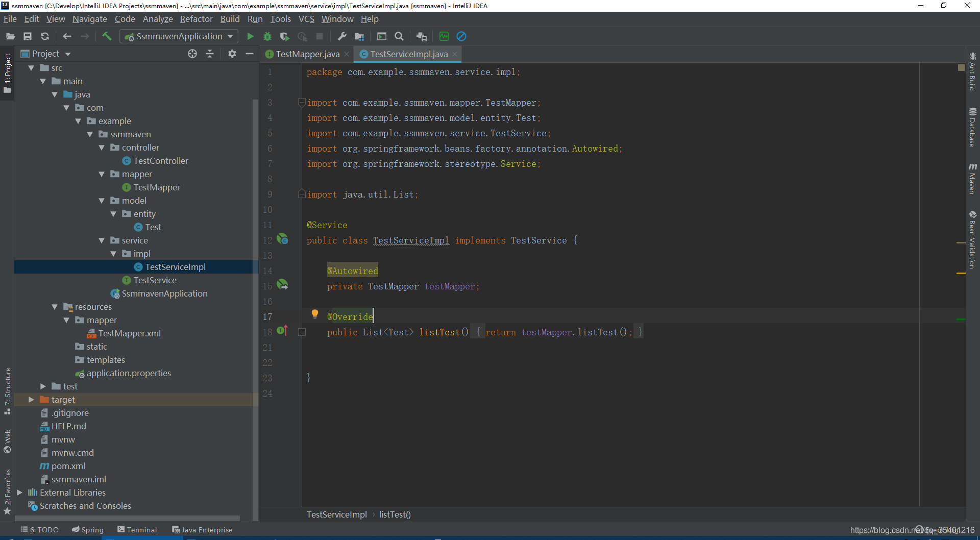Open the Terminal tool window button

(137, 530)
